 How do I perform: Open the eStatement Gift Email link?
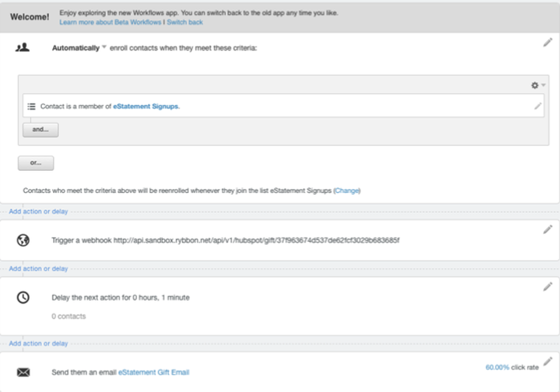[153, 372]
